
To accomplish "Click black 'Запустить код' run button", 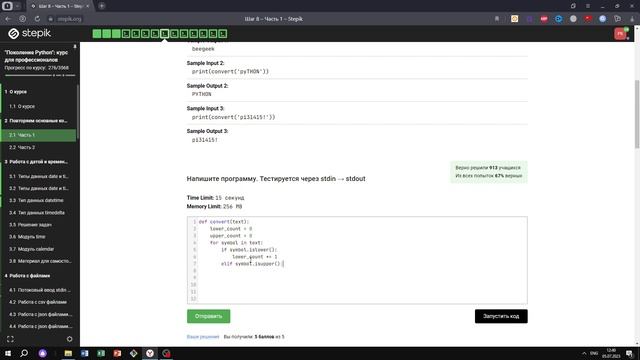I will click(x=501, y=316).
